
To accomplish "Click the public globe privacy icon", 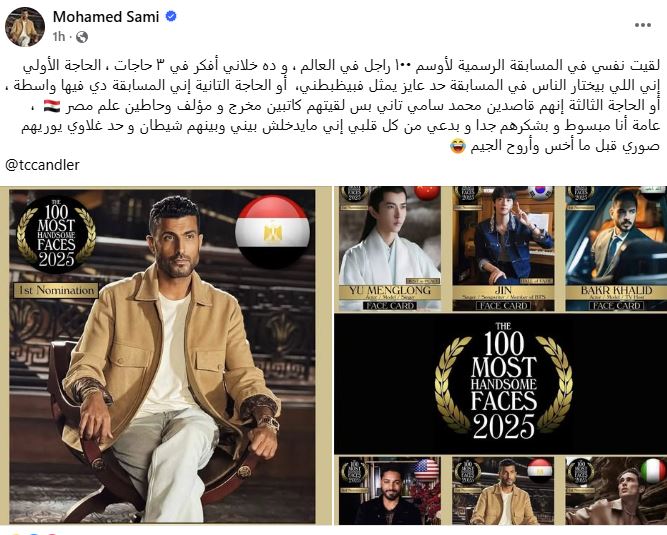I will click(x=82, y=37).
